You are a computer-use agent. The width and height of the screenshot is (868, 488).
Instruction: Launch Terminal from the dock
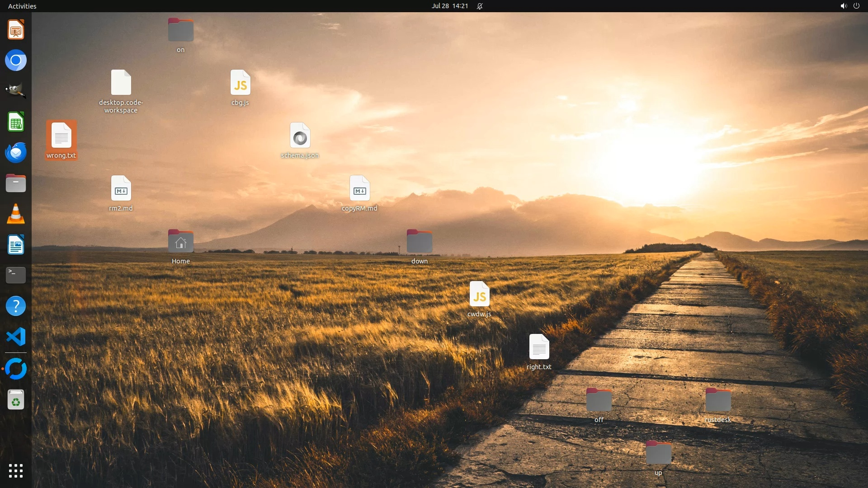[16, 275]
